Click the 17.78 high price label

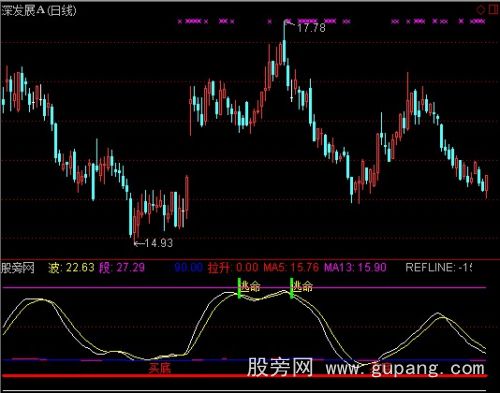click(x=311, y=28)
